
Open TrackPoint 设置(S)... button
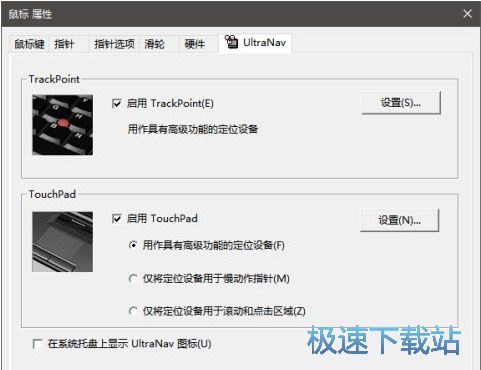401,103
